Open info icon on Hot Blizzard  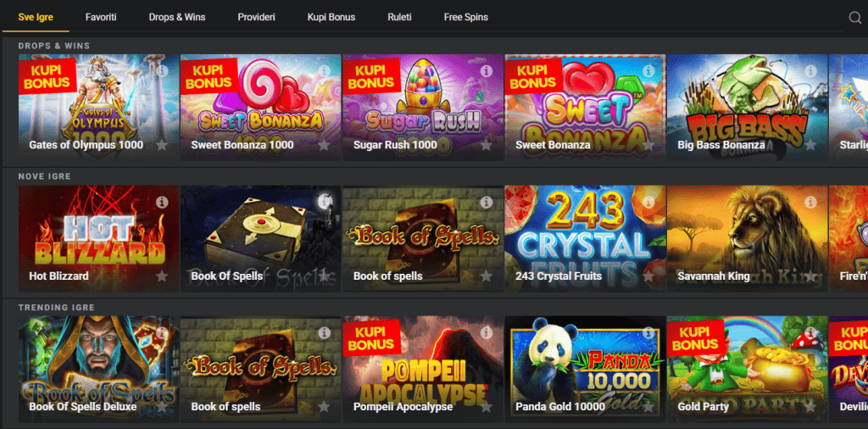(x=162, y=202)
